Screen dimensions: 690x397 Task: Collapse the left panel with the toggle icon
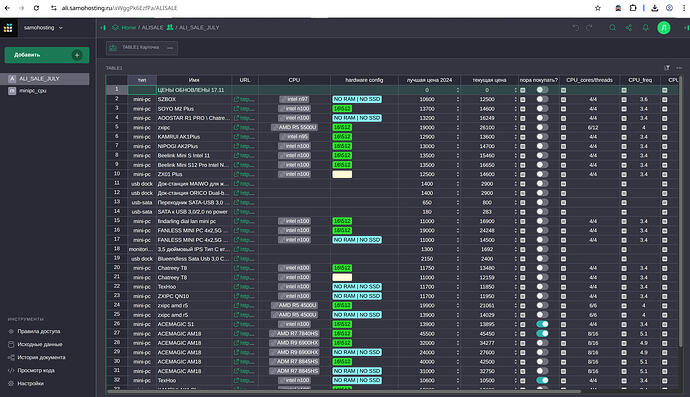(x=103, y=28)
